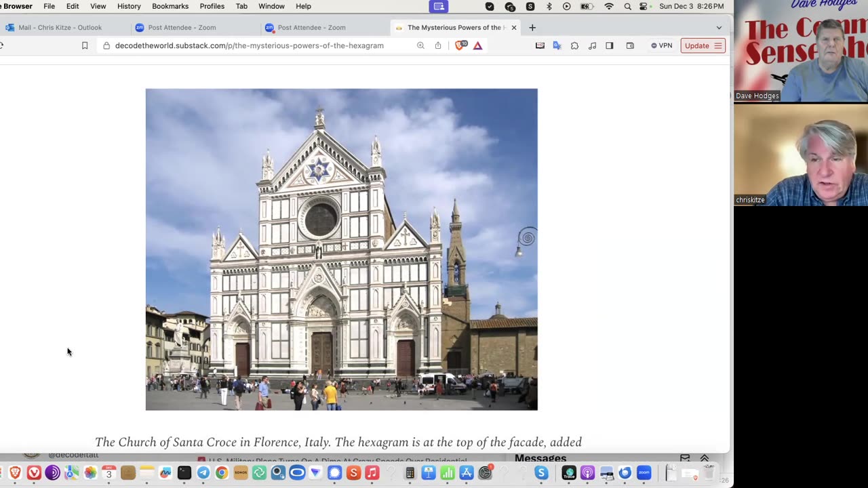Open the Brave Shields lion icon
This screenshot has height=488, width=868.
coord(461,45)
